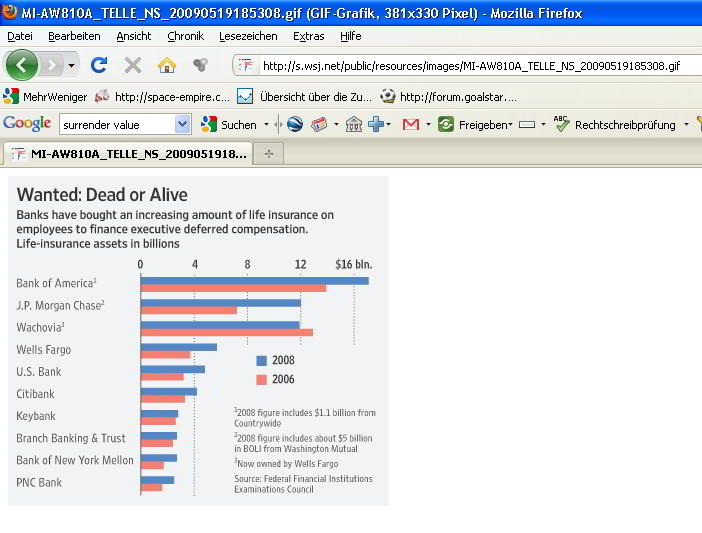Click the Suchen search button
This screenshot has width=702, height=533.
pyautogui.click(x=229, y=124)
